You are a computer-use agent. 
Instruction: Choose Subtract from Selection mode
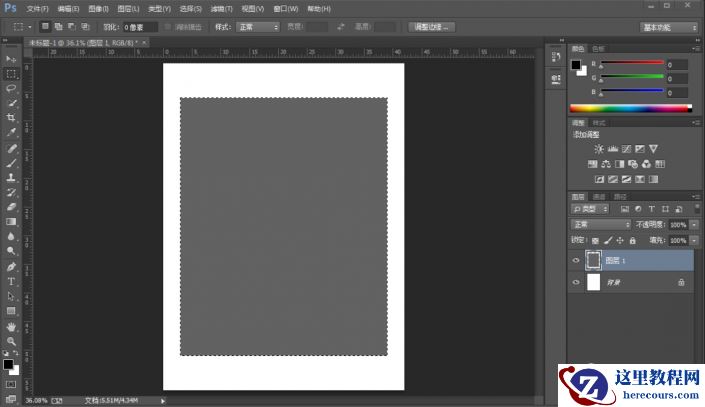coord(72,27)
